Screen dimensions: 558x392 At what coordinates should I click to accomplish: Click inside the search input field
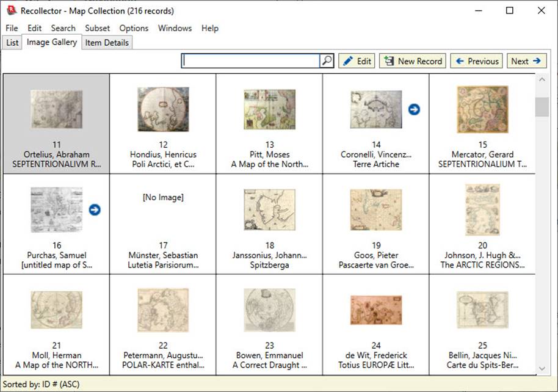250,60
